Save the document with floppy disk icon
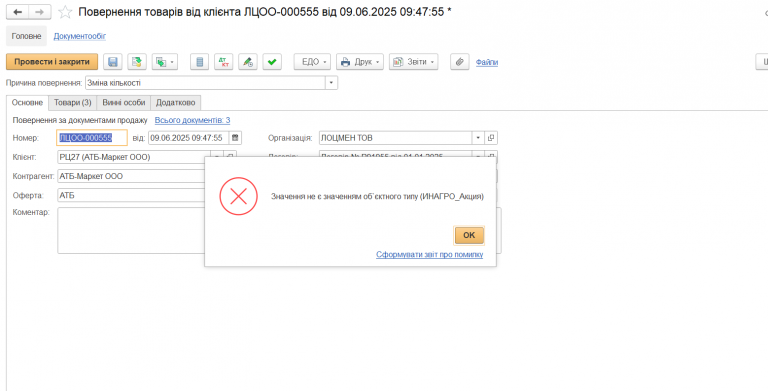The width and height of the screenshot is (768, 391). tap(113, 62)
